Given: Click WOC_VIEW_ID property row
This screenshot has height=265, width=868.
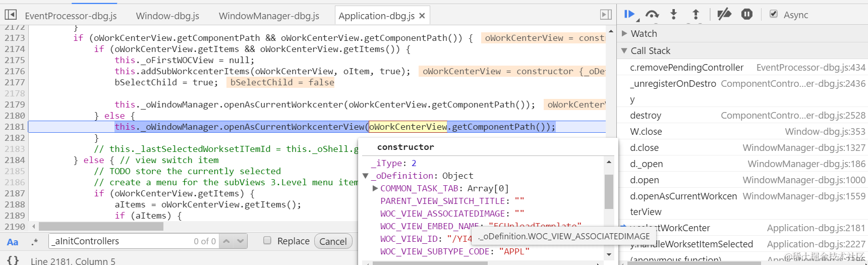Looking at the screenshot, I should pyautogui.click(x=426, y=239).
